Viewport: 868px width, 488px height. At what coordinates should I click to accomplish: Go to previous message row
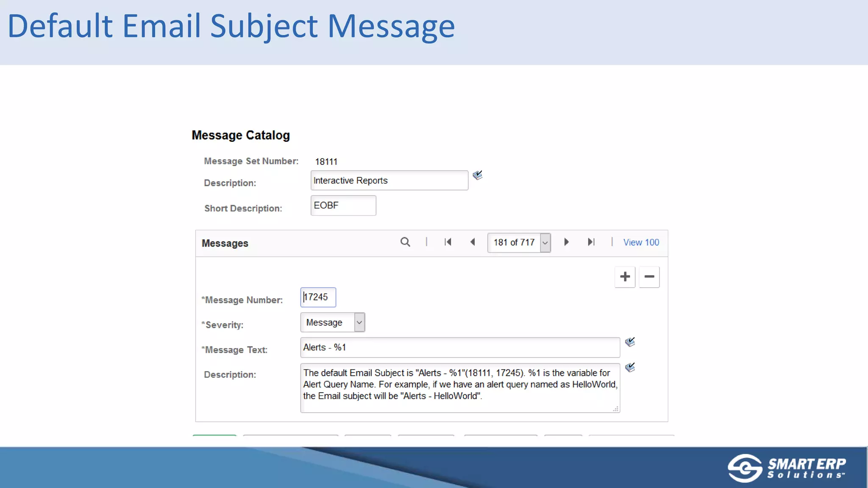pyautogui.click(x=473, y=242)
